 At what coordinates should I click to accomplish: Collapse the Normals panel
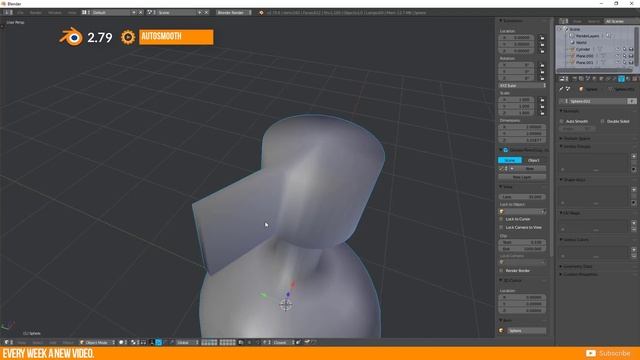click(x=571, y=111)
